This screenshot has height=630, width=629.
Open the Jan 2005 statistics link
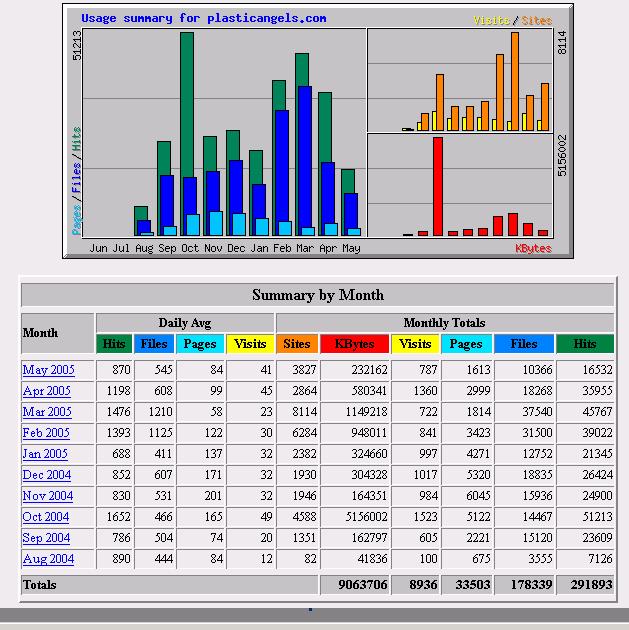point(46,454)
